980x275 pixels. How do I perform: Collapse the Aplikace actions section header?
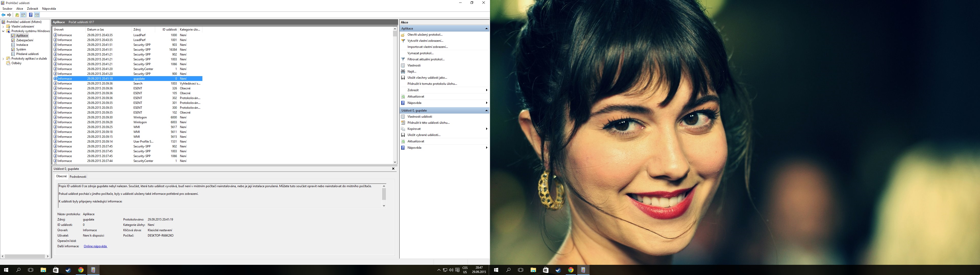click(x=486, y=29)
